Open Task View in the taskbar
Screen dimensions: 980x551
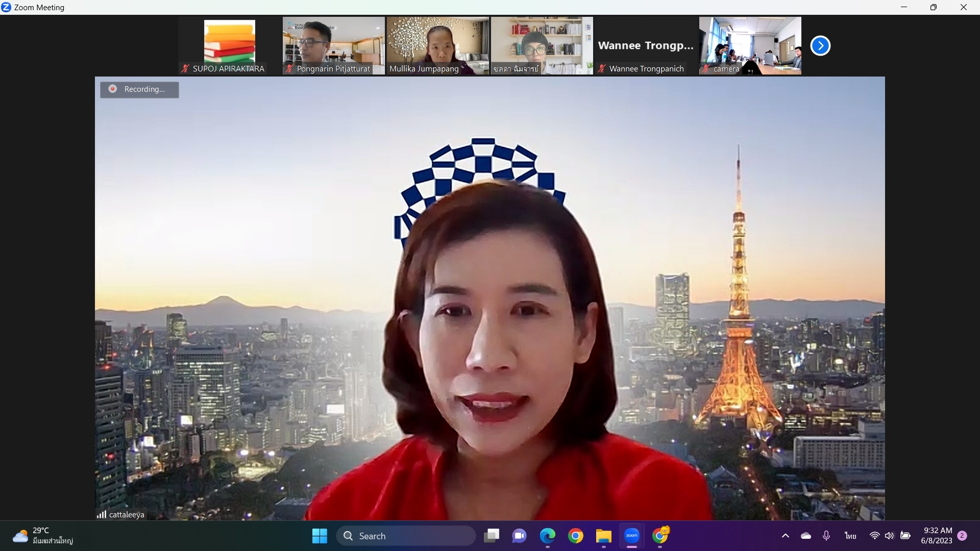pos(492,536)
